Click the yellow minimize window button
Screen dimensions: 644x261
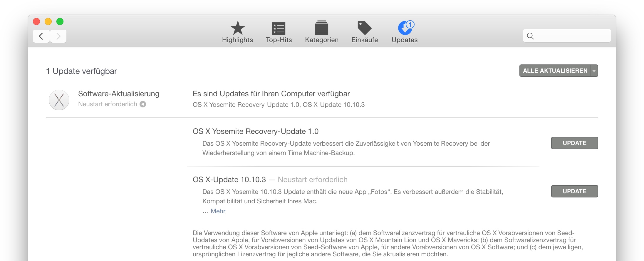[48, 21]
